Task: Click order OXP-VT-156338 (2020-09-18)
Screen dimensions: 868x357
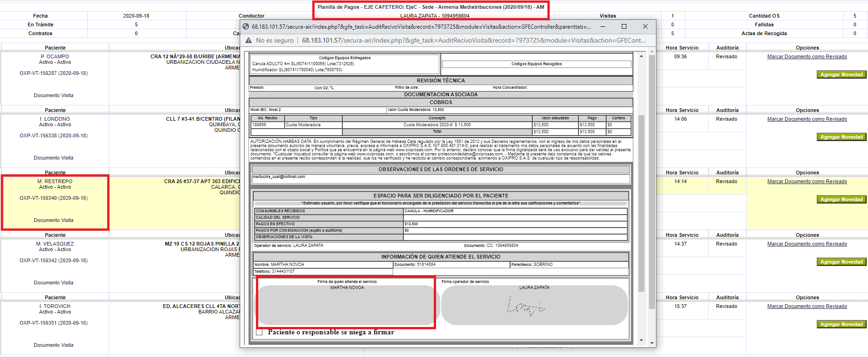Action: [54, 135]
